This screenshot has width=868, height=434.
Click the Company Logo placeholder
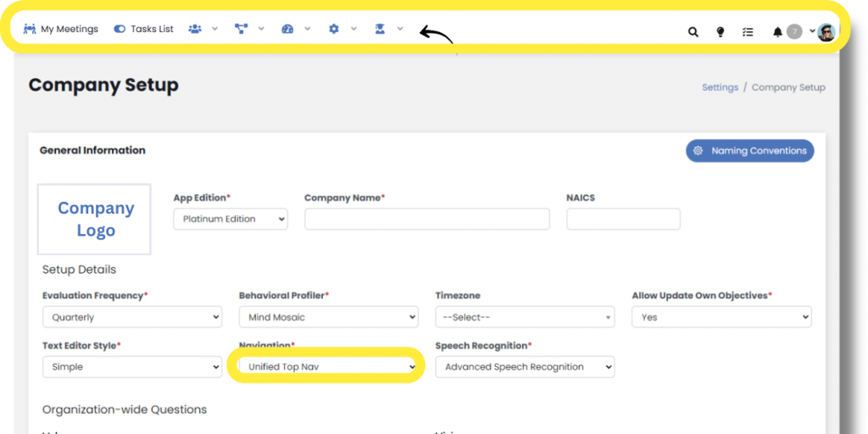[x=94, y=220]
